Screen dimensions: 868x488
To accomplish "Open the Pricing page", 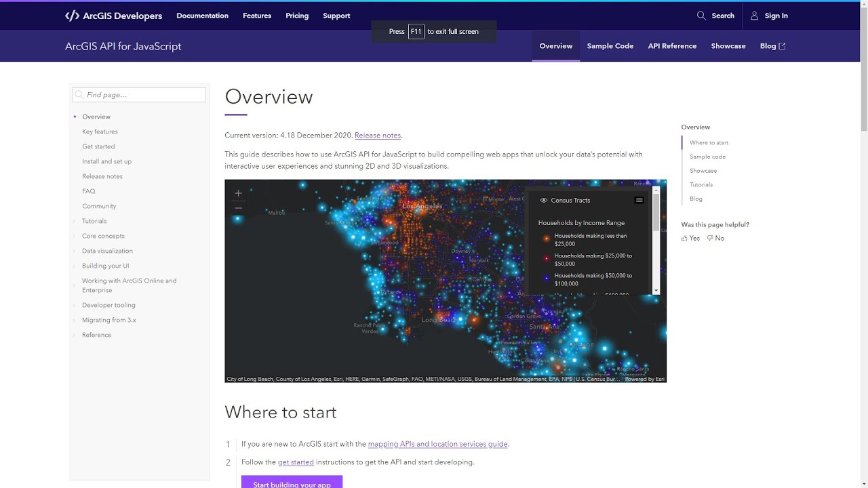I will pyautogui.click(x=297, y=16).
